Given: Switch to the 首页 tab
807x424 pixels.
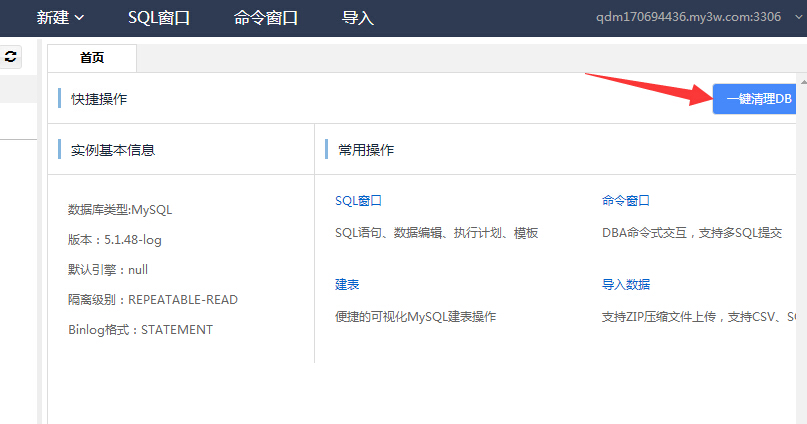Looking at the screenshot, I should pyautogui.click(x=92, y=58).
